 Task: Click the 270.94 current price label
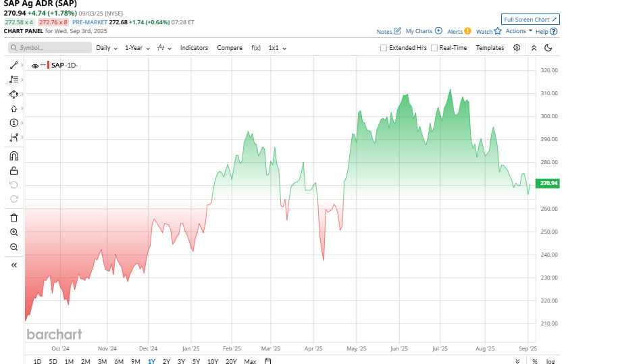point(548,183)
